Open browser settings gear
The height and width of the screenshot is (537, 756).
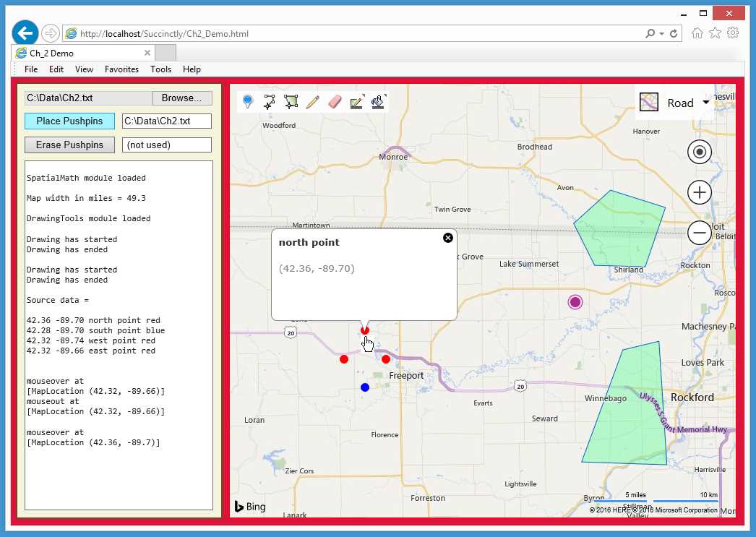coord(733,33)
